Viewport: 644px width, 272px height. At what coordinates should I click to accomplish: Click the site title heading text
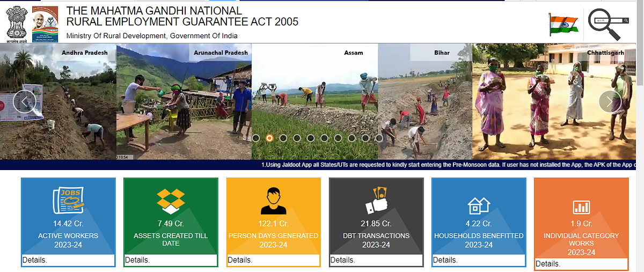point(182,16)
